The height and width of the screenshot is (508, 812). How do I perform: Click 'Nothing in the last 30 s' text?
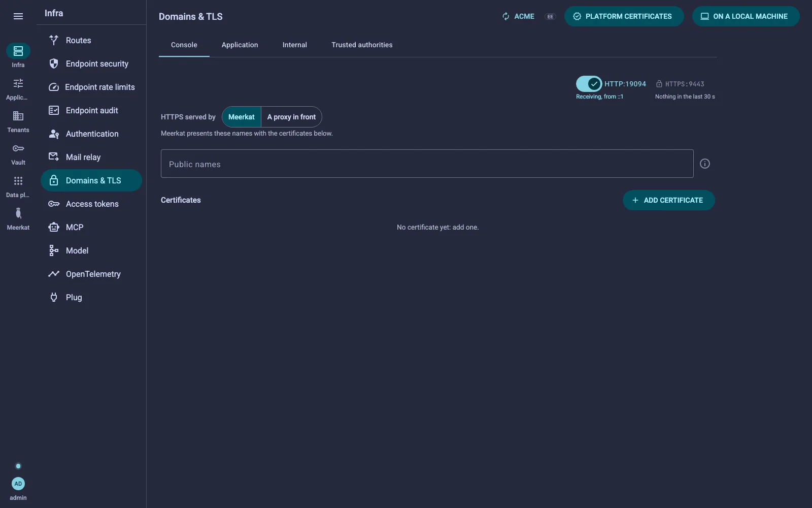tap(685, 97)
